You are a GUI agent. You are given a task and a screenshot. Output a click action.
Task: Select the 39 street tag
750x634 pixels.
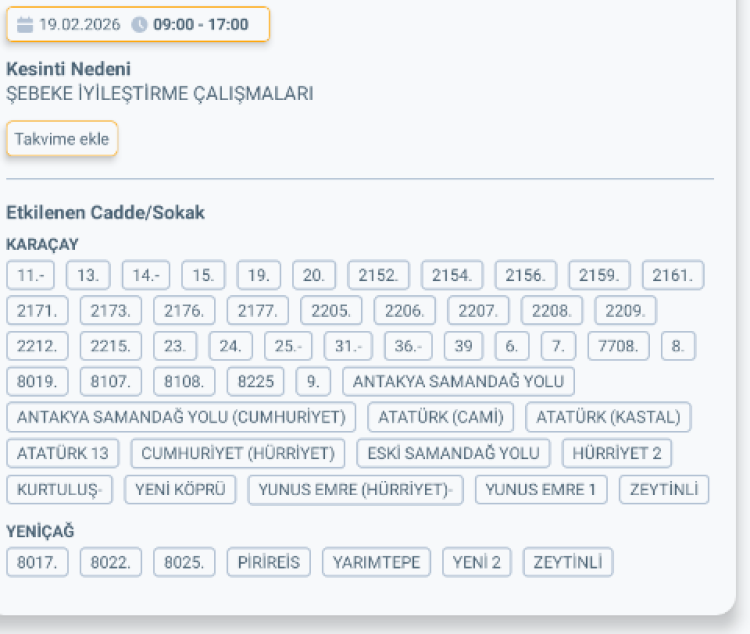click(x=463, y=346)
